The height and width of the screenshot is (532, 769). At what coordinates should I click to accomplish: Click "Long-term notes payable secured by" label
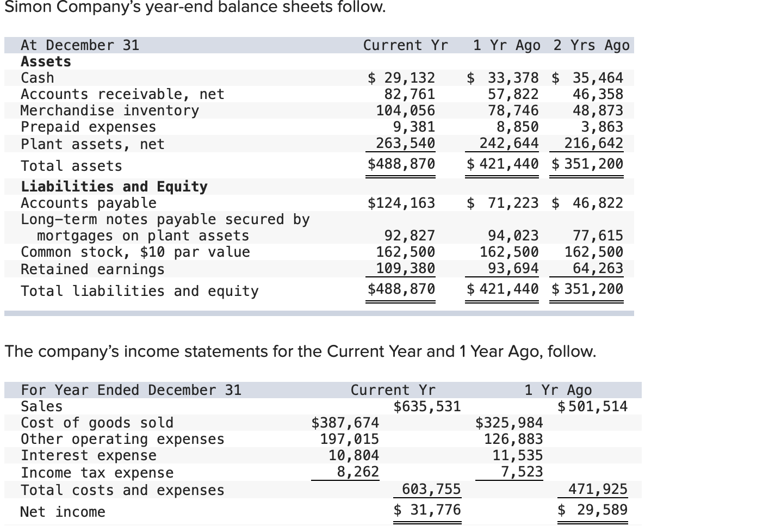(x=165, y=219)
